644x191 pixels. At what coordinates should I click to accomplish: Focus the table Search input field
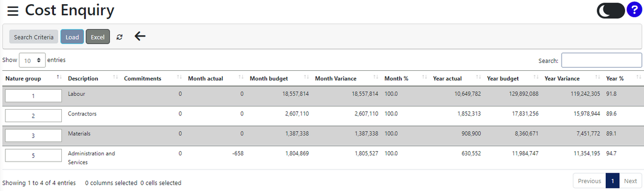602,60
